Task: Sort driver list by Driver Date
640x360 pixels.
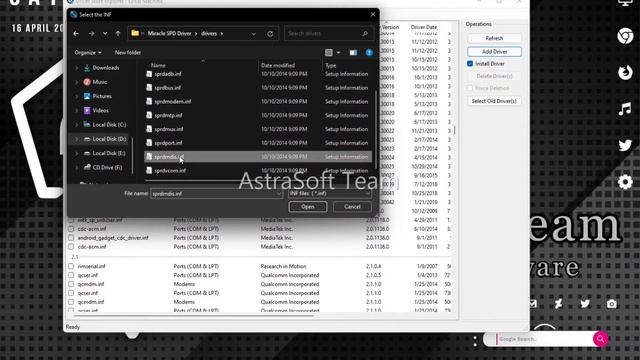Action: [424, 27]
